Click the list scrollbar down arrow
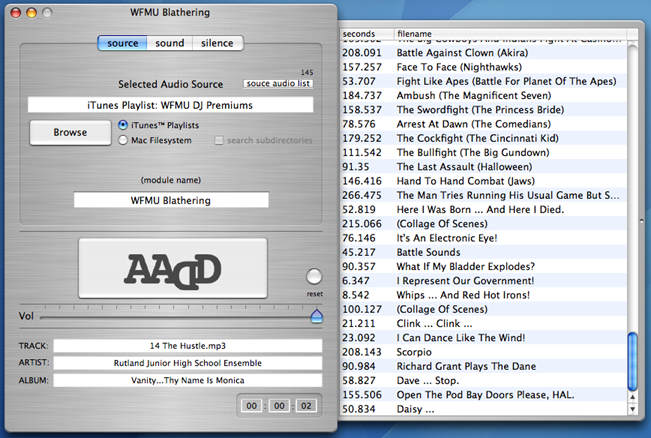The height and width of the screenshot is (438, 651). pos(632,409)
